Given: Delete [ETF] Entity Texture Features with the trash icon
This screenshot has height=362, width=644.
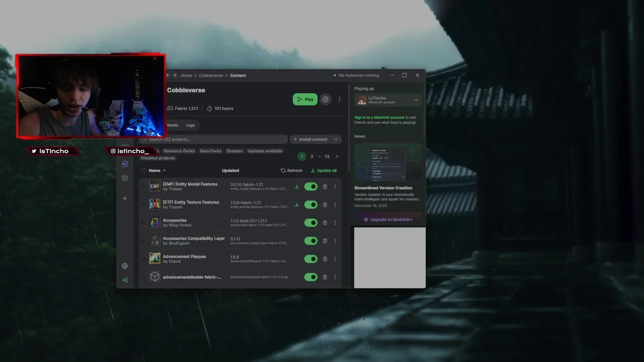Looking at the screenshot, I should point(325,205).
